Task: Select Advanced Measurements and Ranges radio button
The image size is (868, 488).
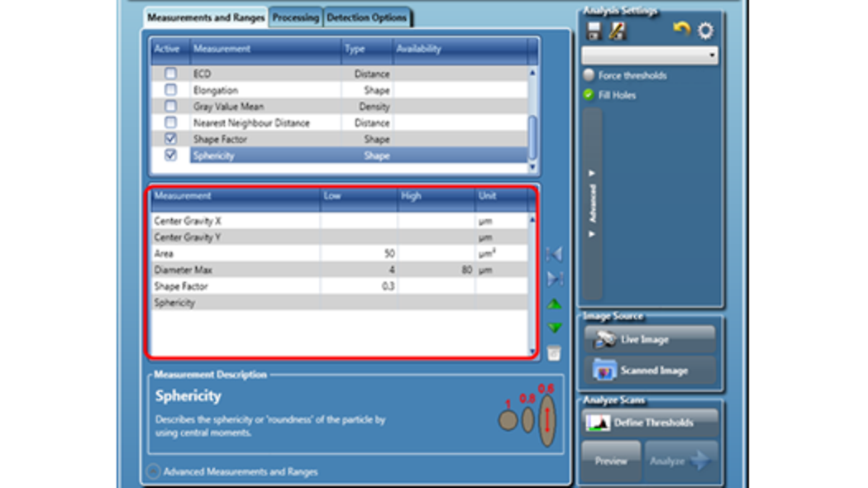Action: [154, 471]
